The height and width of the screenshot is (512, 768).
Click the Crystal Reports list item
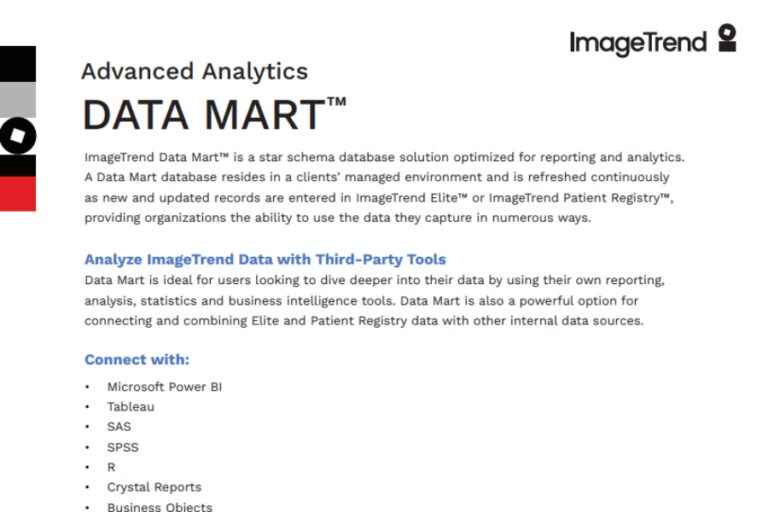coord(154,487)
